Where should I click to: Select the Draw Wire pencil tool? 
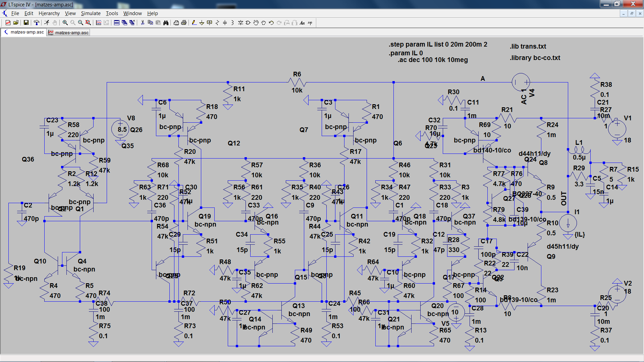tap(194, 23)
